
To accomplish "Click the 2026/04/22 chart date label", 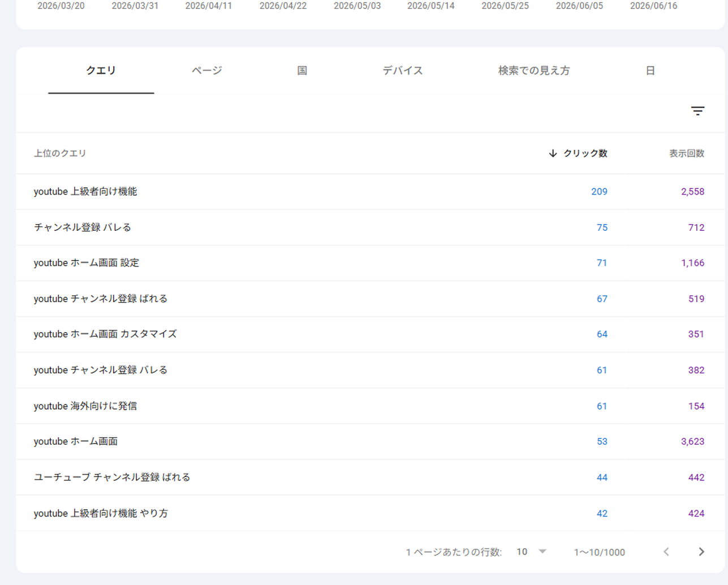I will pyautogui.click(x=283, y=6).
